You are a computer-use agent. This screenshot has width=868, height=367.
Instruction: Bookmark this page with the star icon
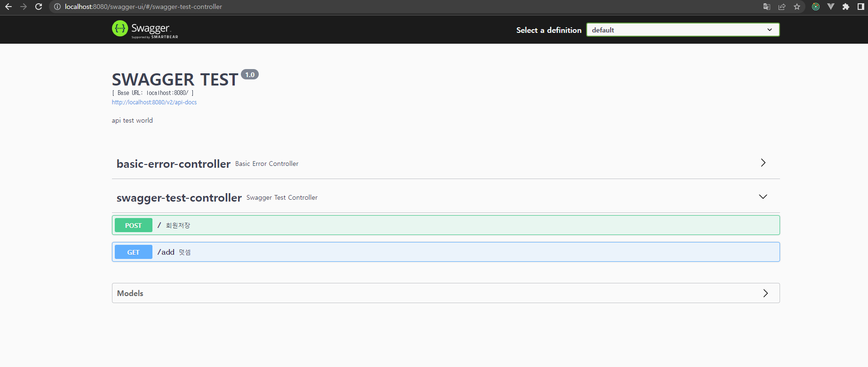click(x=797, y=7)
